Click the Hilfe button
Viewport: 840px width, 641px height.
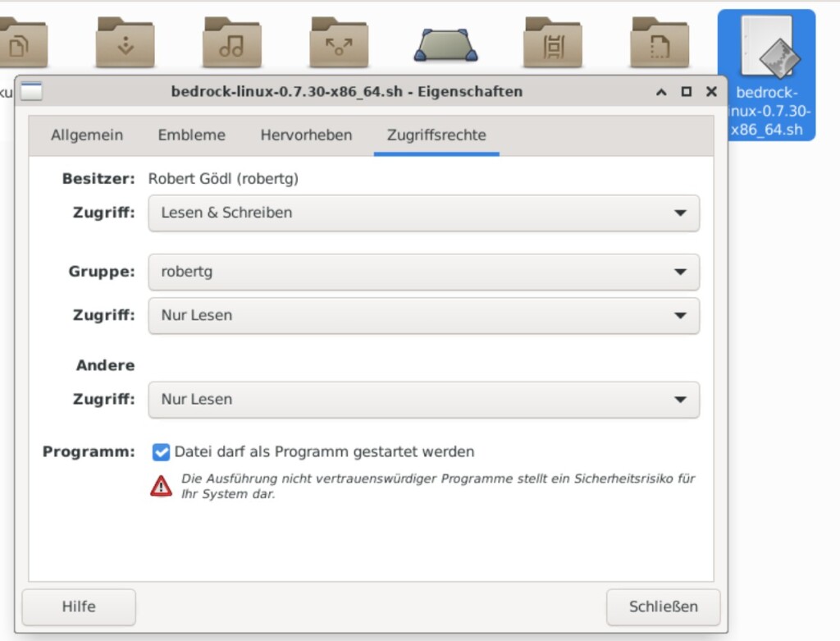click(x=79, y=607)
